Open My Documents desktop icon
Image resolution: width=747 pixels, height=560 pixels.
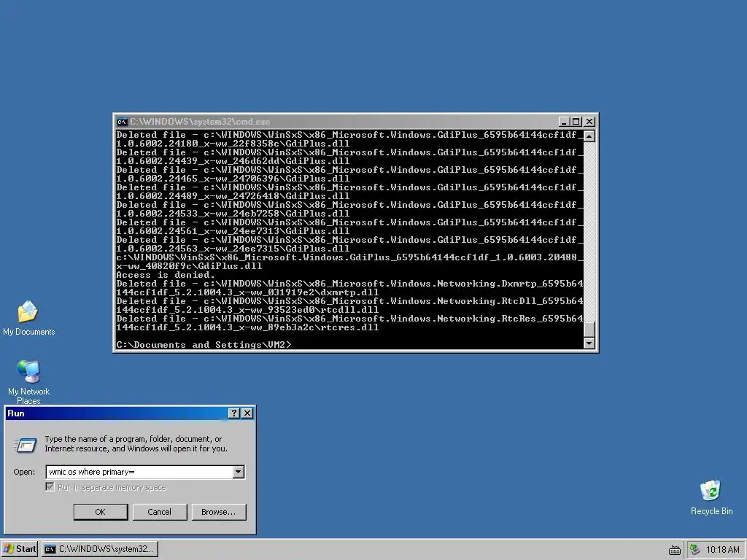(x=28, y=318)
